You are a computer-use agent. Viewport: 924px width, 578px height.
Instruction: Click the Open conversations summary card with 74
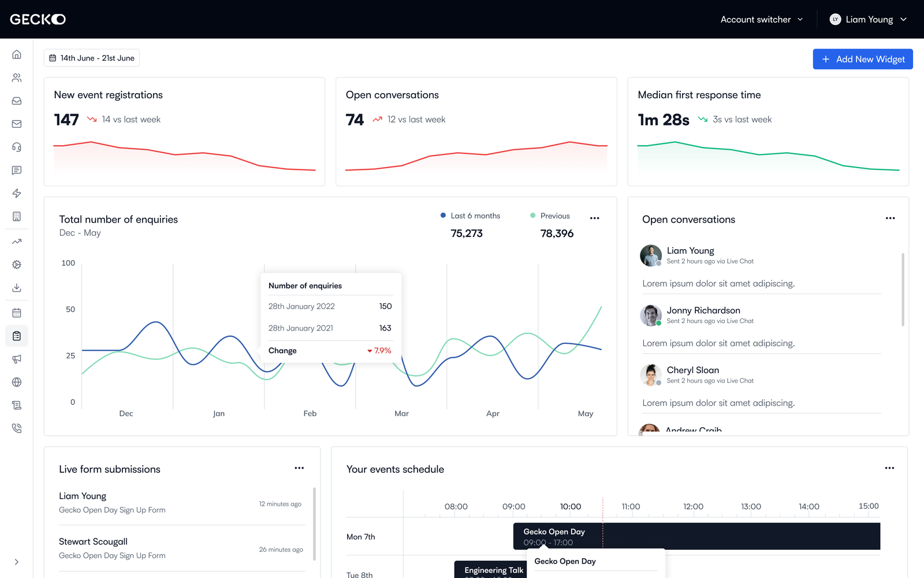pyautogui.click(x=476, y=132)
